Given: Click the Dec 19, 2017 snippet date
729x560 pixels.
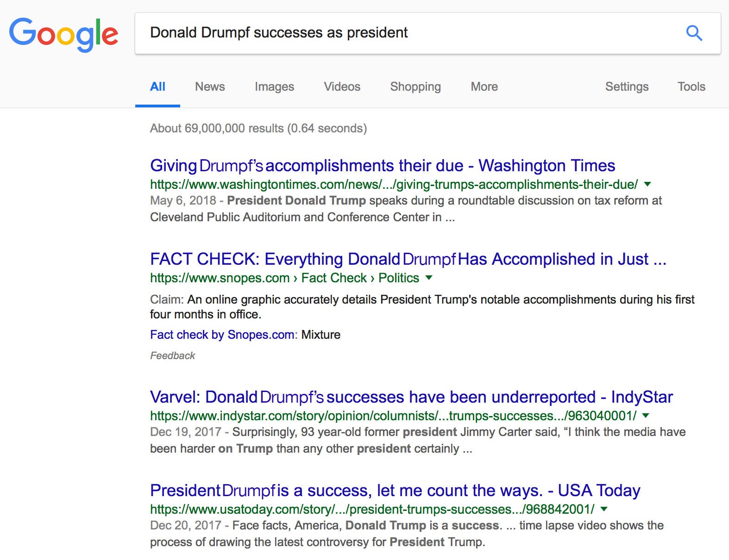Looking at the screenshot, I should 185,432.
